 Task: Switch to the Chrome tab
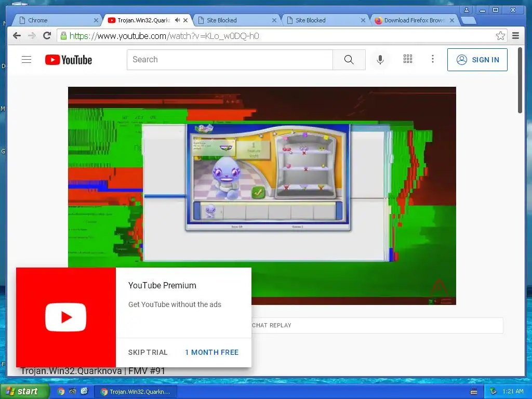(56, 20)
